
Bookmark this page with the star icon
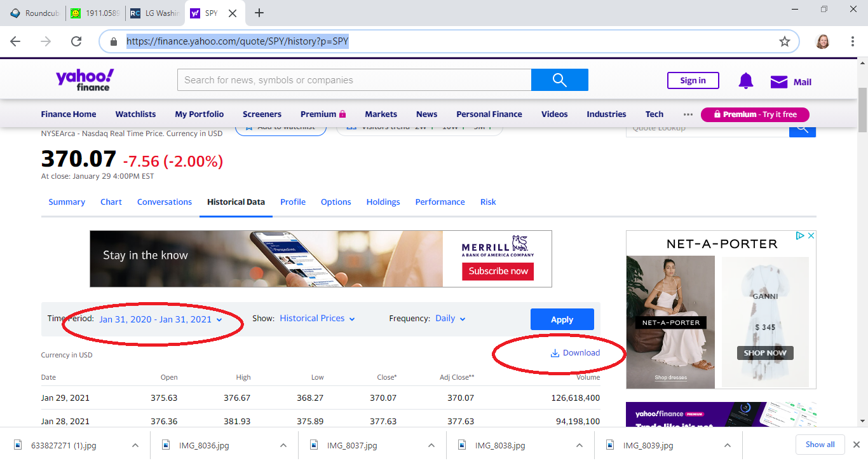click(785, 41)
